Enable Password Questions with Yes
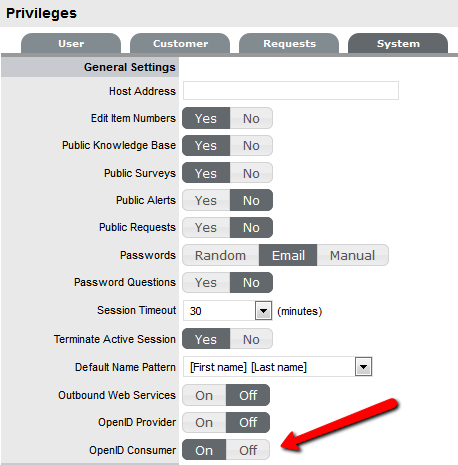This screenshot has height=465, width=458. (206, 283)
